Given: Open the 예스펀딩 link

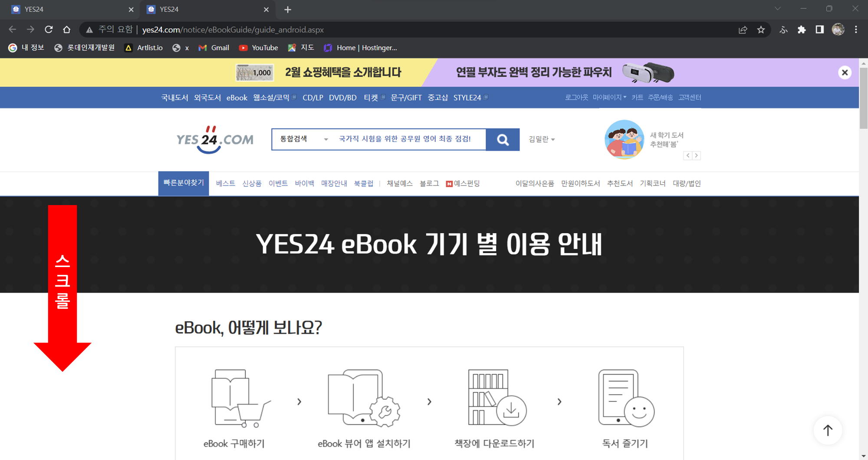Looking at the screenshot, I should coord(463,183).
